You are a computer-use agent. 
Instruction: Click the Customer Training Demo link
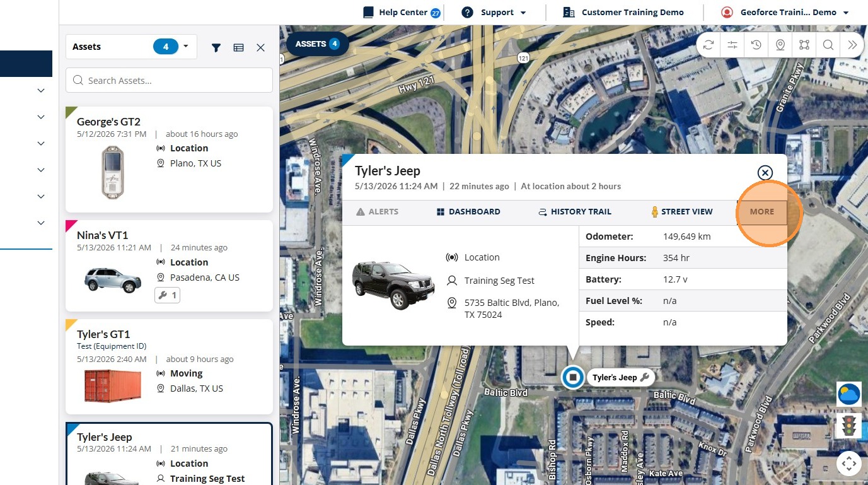632,13
